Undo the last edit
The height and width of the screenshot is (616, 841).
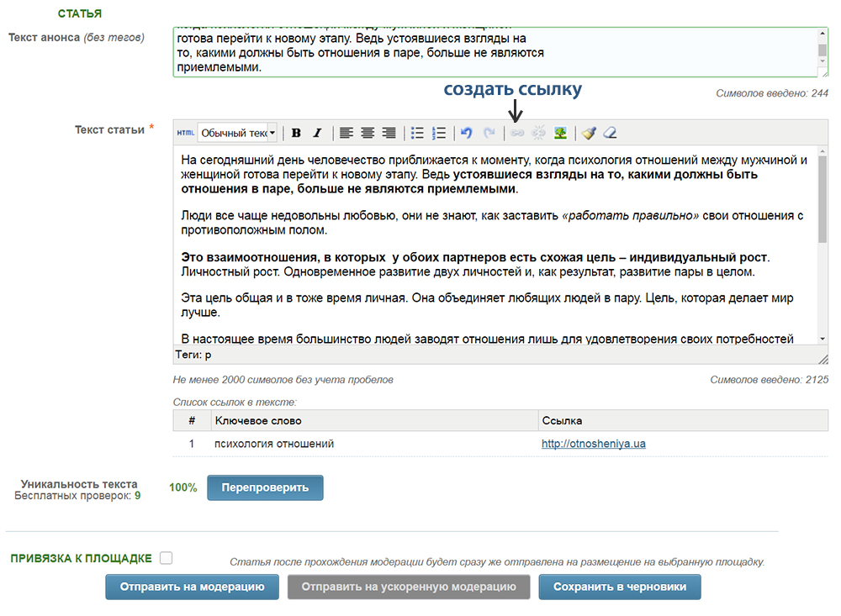(467, 133)
